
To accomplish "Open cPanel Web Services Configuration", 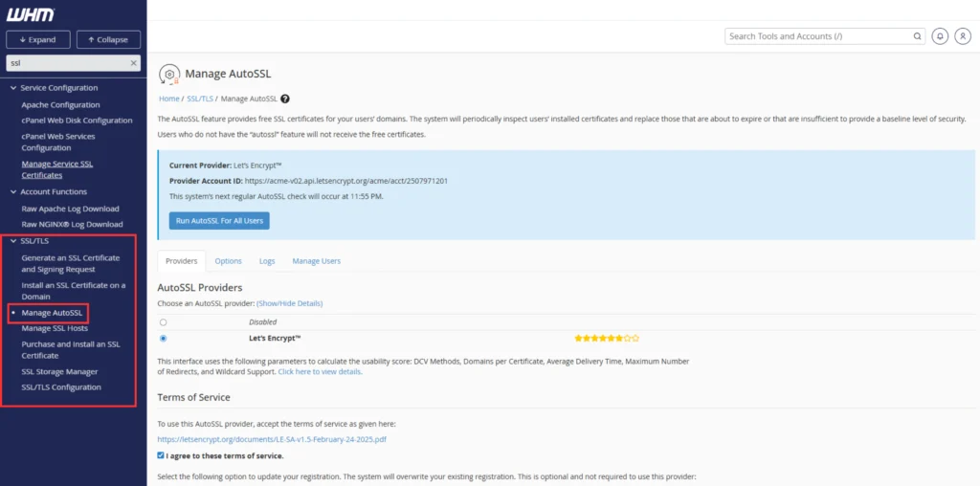I will [x=58, y=142].
